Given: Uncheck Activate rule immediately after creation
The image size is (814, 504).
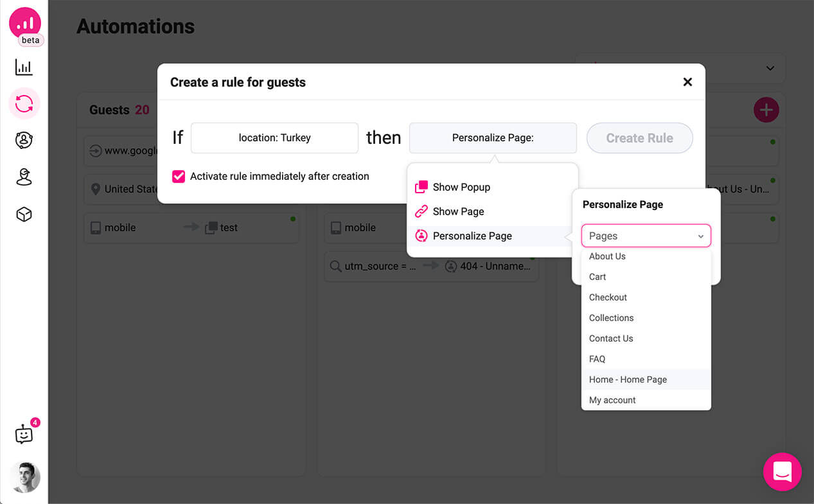Looking at the screenshot, I should tap(179, 176).
